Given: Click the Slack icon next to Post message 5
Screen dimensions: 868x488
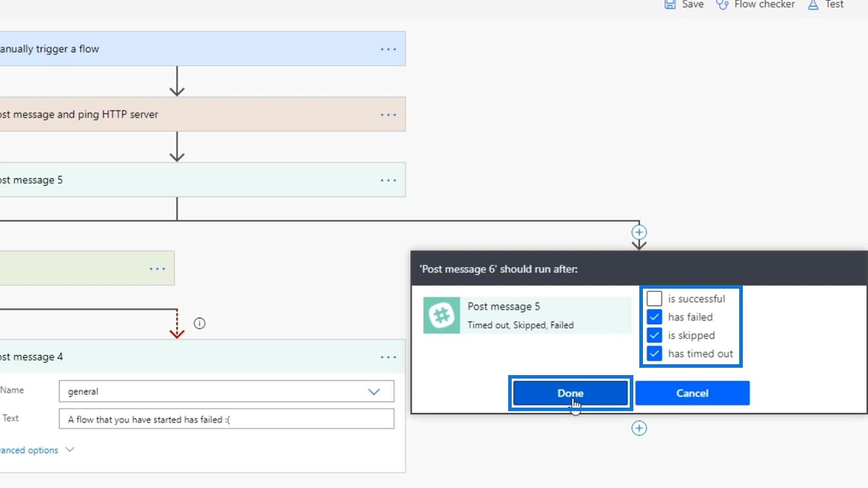Looking at the screenshot, I should (x=442, y=315).
